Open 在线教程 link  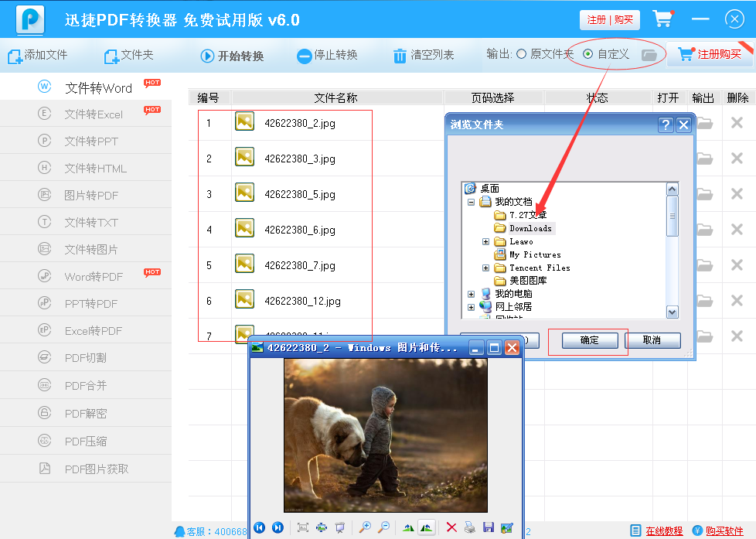tap(664, 530)
